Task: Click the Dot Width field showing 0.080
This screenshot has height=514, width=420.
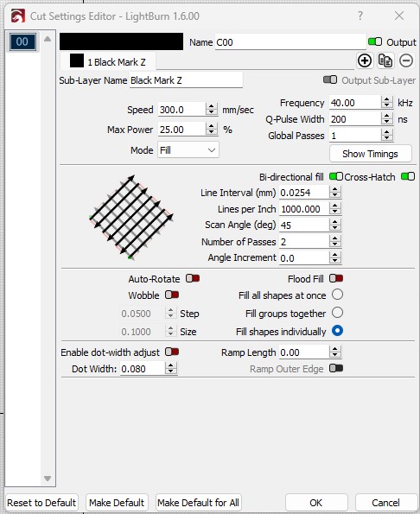Action: click(143, 369)
